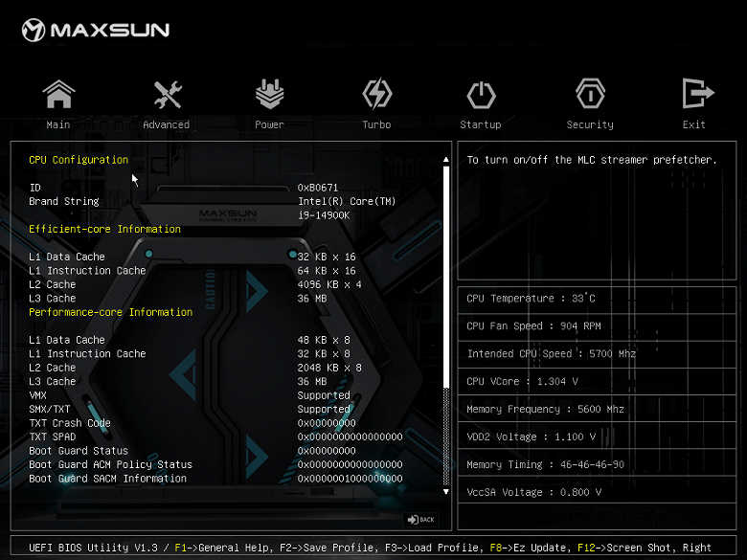The width and height of the screenshot is (747, 560).
Task: Click the Memory Timing readout
Action: [x=546, y=464]
